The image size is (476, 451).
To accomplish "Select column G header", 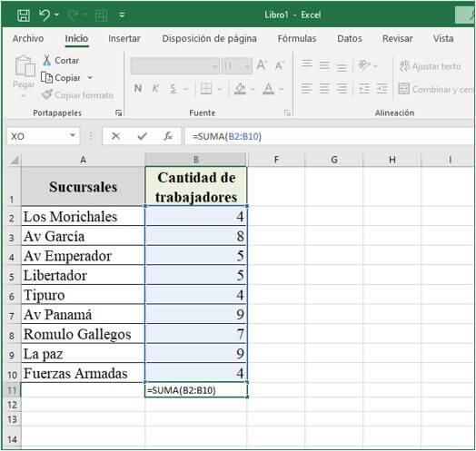I will click(334, 160).
